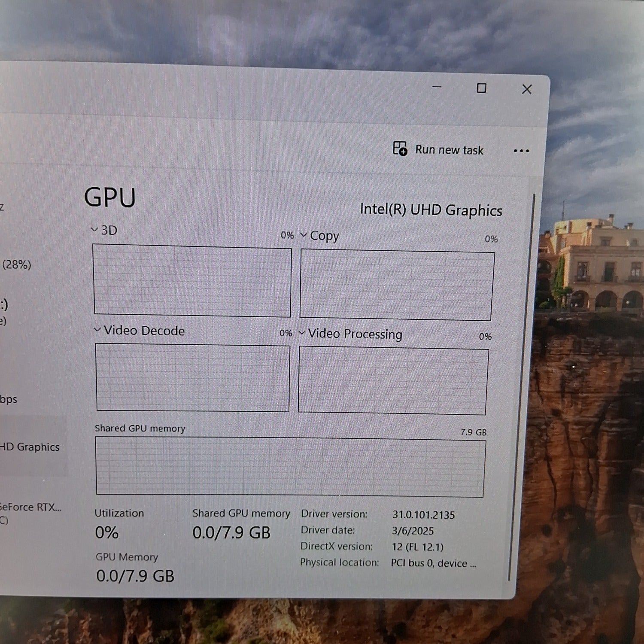Viewport: 644px width, 644px height.
Task: Open the 3D engine dropdown
Action: click(104, 230)
